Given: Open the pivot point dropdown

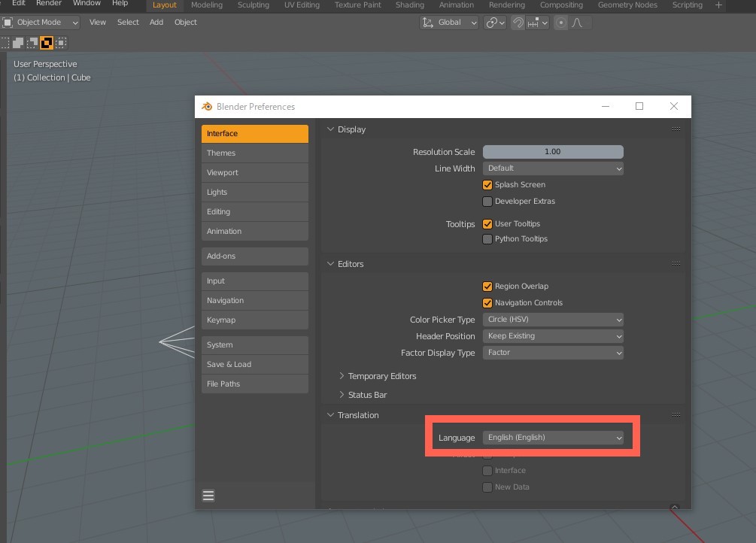Looking at the screenshot, I should (x=495, y=23).
